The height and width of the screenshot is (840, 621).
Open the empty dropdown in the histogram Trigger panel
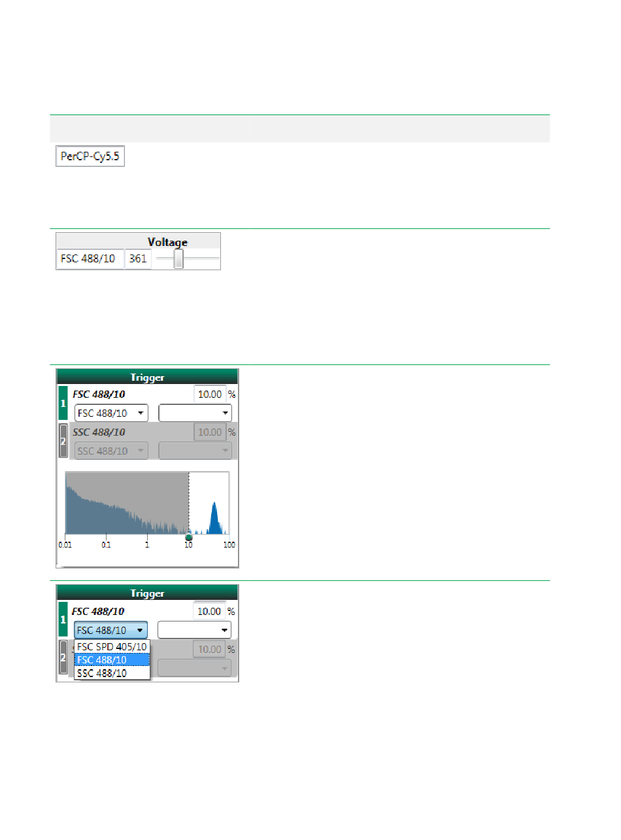coord(195,413)
